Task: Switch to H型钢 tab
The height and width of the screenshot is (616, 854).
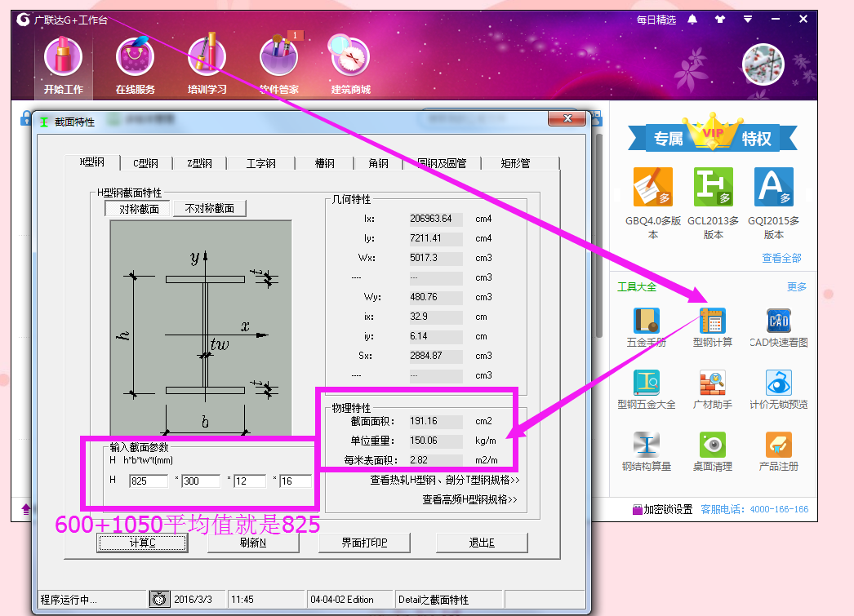Action: [x=92, y=162]
